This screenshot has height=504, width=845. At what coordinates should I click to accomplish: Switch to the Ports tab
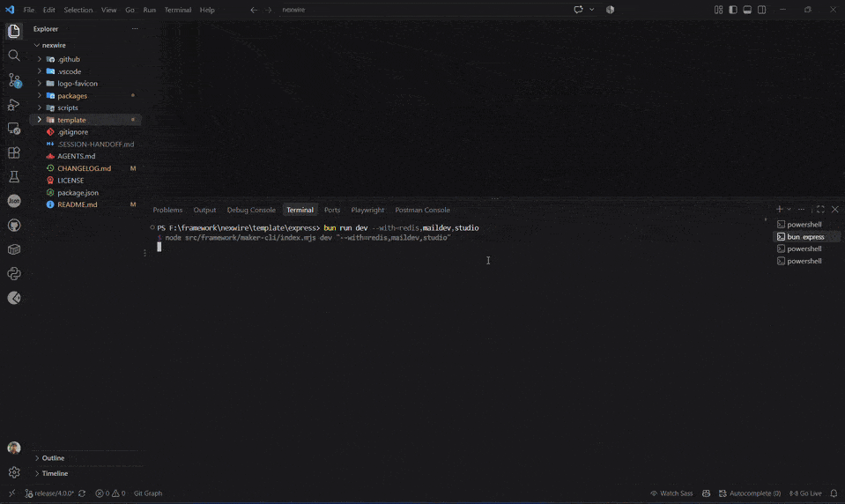332,210
